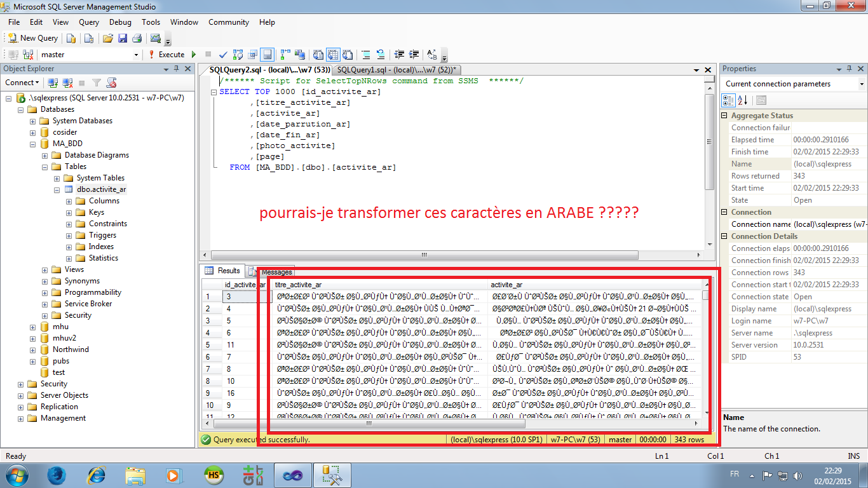
Task: Switch Properties to Categorized view
Action: (x=729, y=100)
